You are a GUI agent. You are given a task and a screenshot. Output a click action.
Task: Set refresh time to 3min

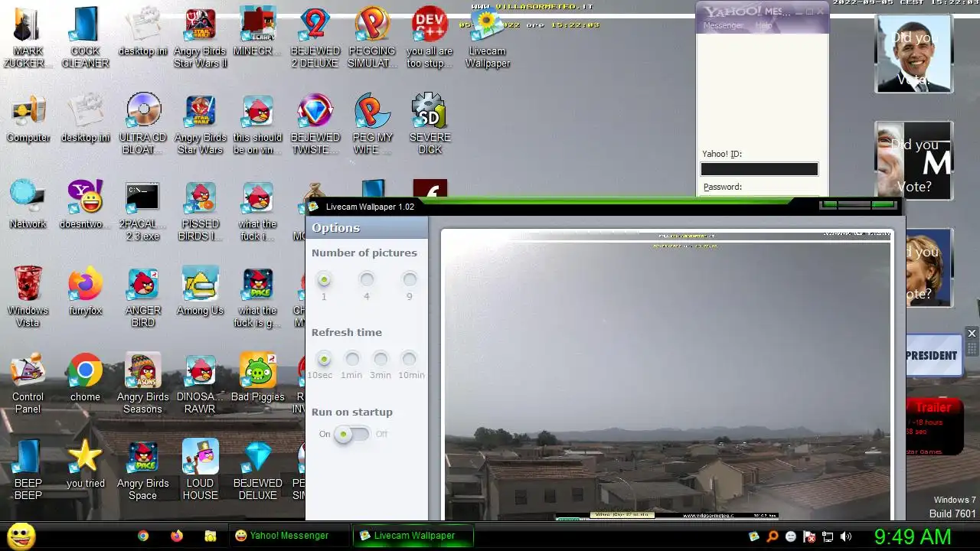click(381, 359)
